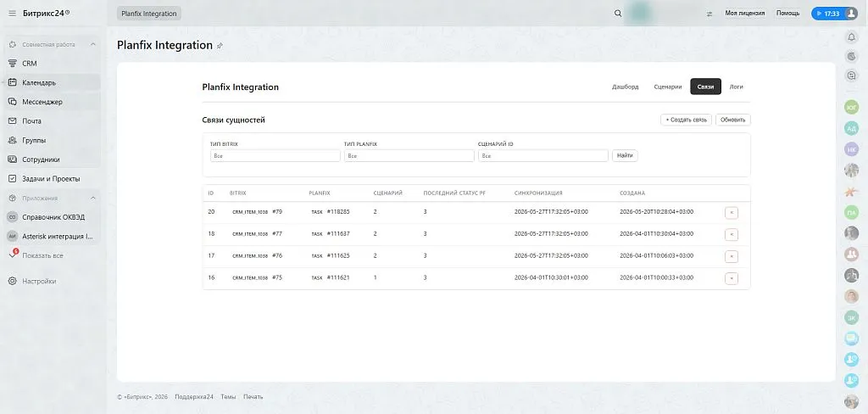This screenshot has width=868, height=414.
Task: Collapse the Приложения section
Action: click(93, 198)
